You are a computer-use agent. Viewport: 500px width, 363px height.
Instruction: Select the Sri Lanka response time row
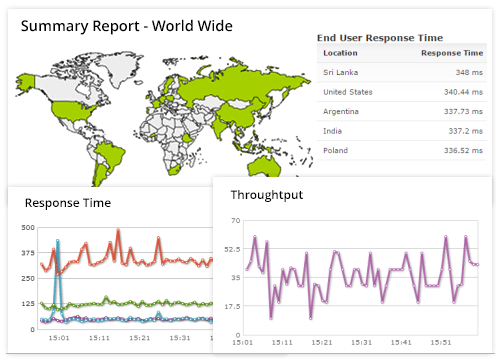[x=402, y=72]
